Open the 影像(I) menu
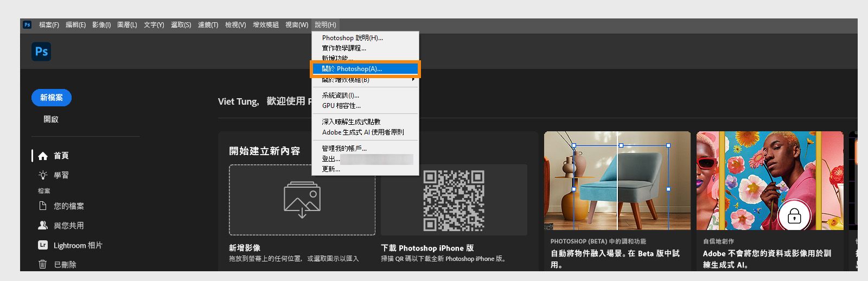868x281 pixels. (101, 25)
